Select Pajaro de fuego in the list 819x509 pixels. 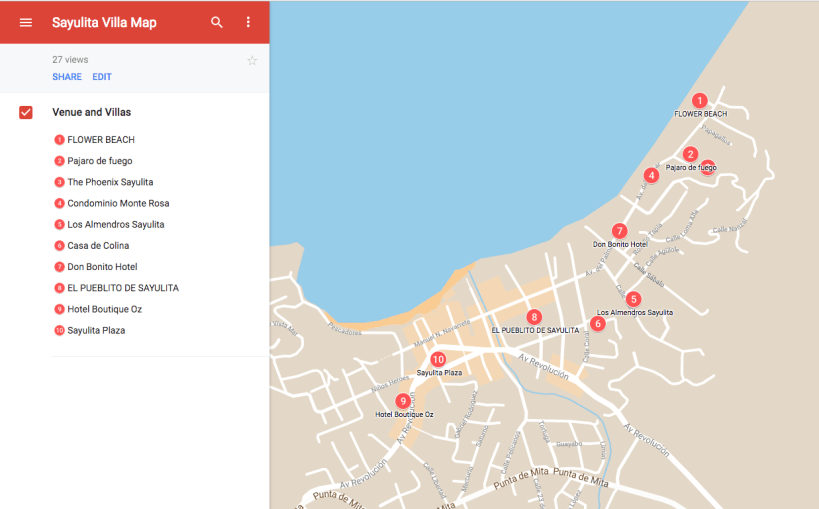point(99,161)
